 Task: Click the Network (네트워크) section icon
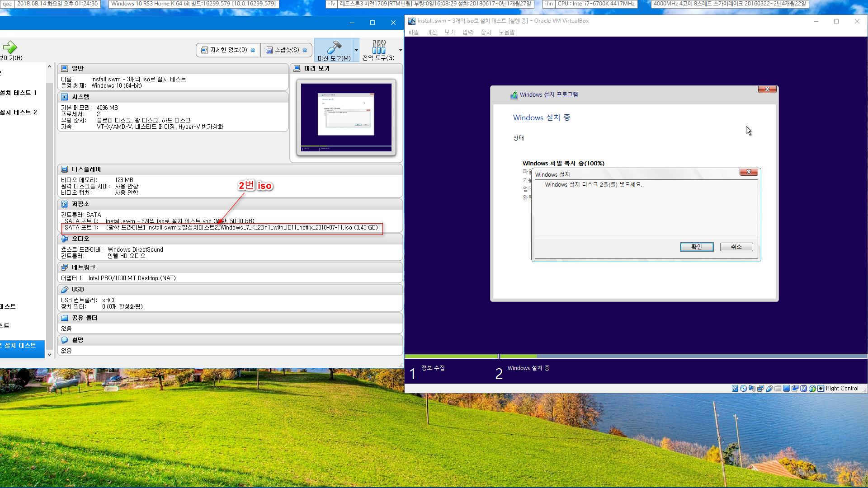tap(65, 267)
